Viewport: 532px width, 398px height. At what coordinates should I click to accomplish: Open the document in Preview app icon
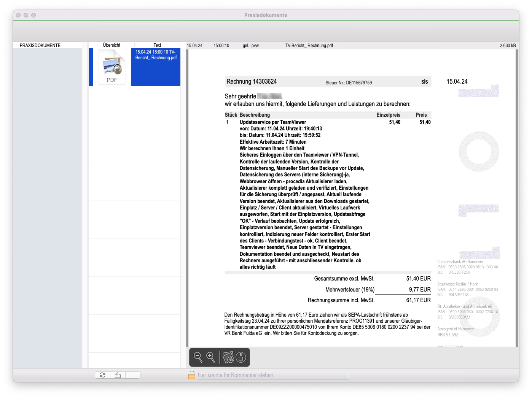tap(228, 357)
